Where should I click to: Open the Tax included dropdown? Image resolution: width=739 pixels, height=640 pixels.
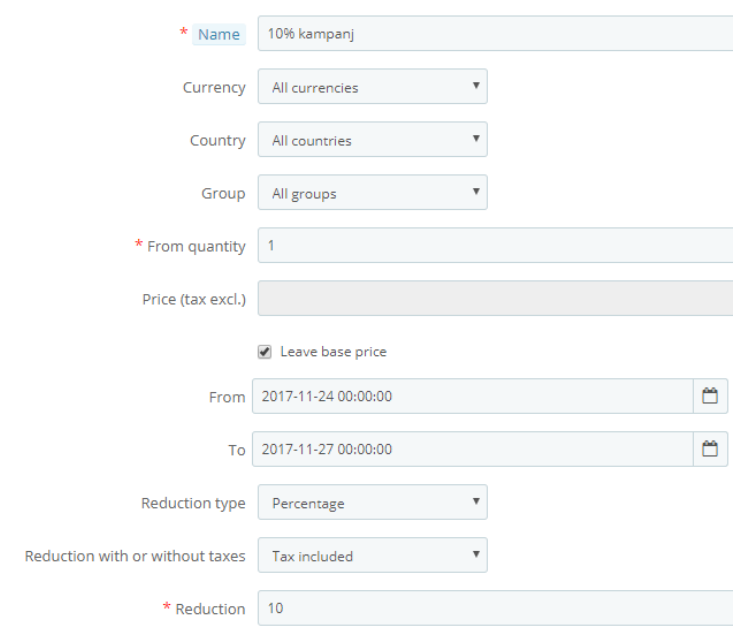[372, 556]
